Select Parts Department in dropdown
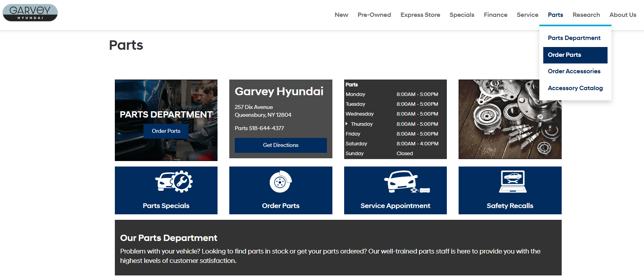 click(575, 38)
